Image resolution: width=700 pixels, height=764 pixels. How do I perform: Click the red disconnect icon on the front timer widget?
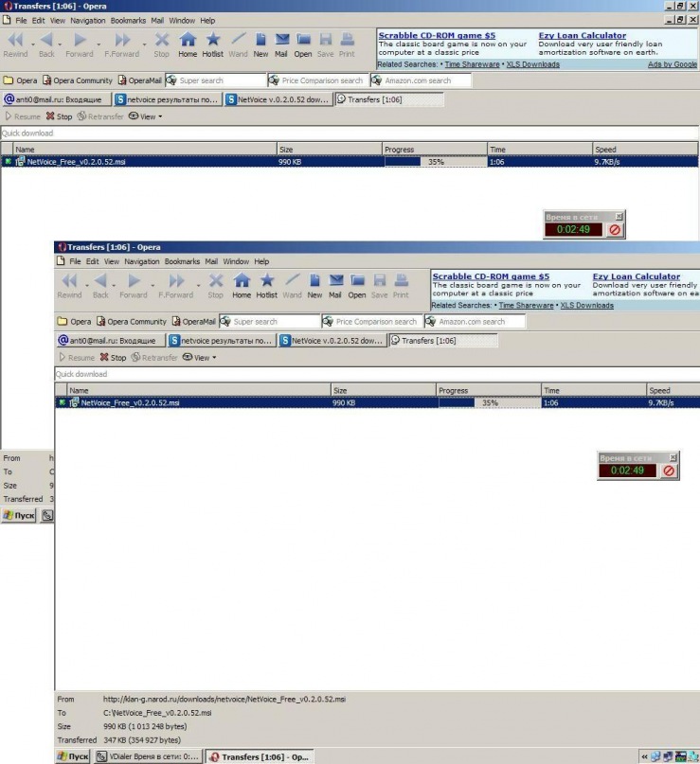pos(669,471)
